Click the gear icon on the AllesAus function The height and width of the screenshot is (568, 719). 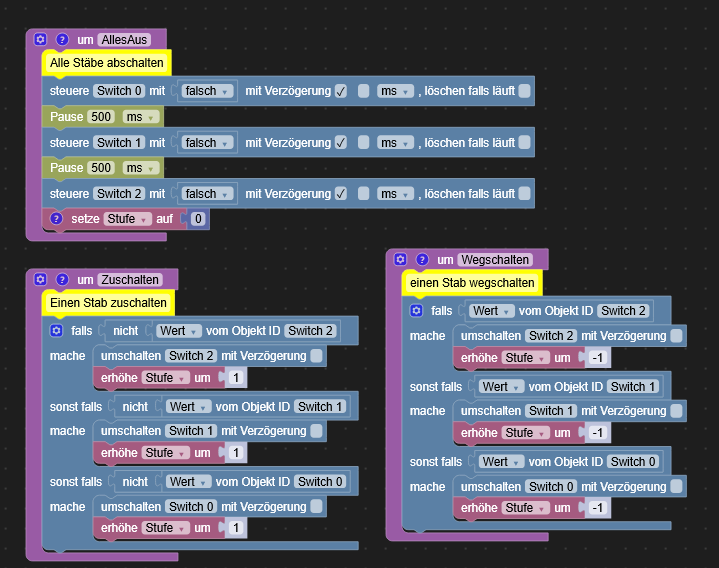tap(40, 40)
